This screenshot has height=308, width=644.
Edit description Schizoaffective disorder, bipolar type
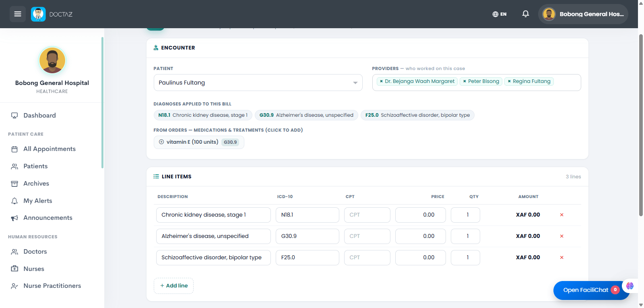coord(213,258)
